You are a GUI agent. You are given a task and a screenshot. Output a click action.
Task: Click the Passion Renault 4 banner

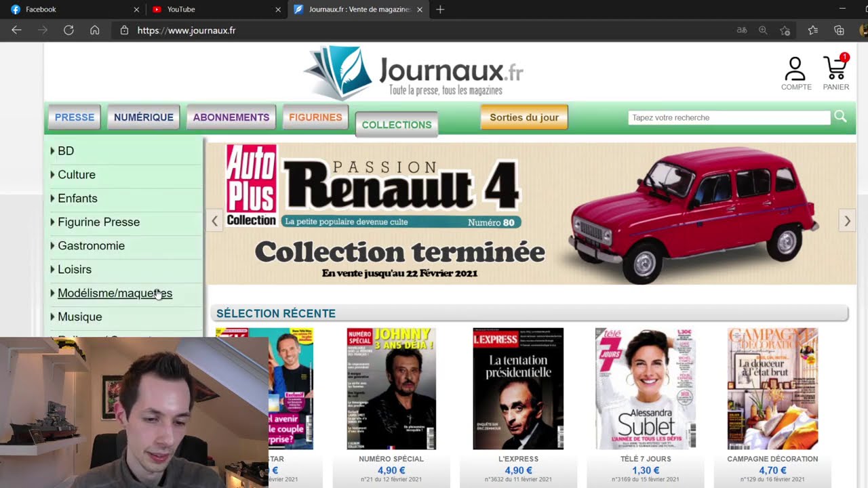point(531,213)
